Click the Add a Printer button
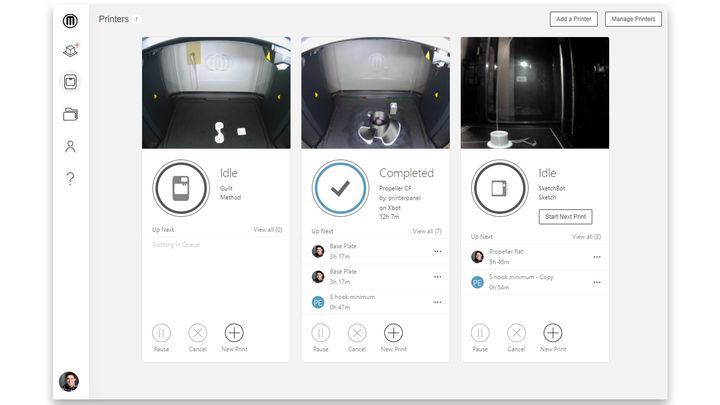Screen dimensions: 720x405 [574, 19]
